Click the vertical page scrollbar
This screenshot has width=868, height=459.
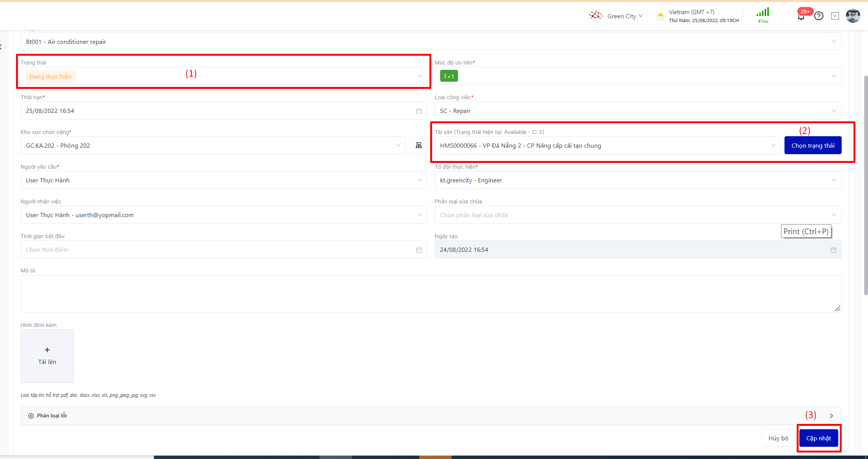866,185
